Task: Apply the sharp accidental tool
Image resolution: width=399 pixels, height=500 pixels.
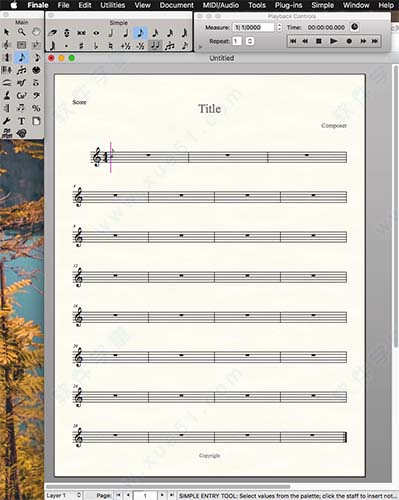Action: (81, 45)
